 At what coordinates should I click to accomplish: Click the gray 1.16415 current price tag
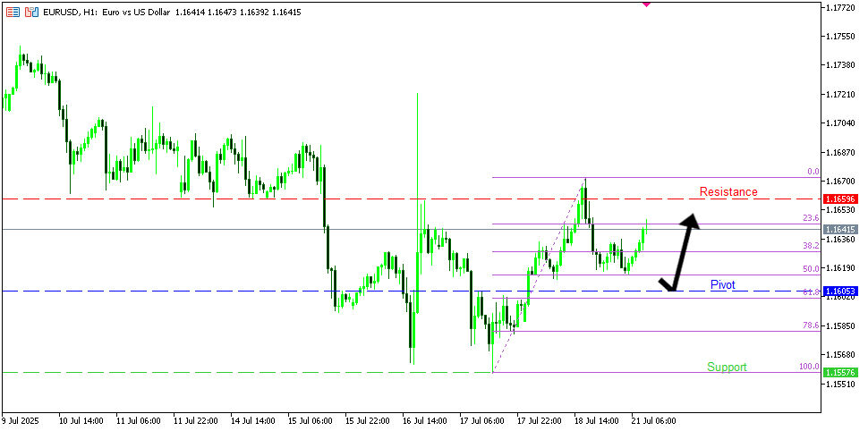click(x=841, y=230)
